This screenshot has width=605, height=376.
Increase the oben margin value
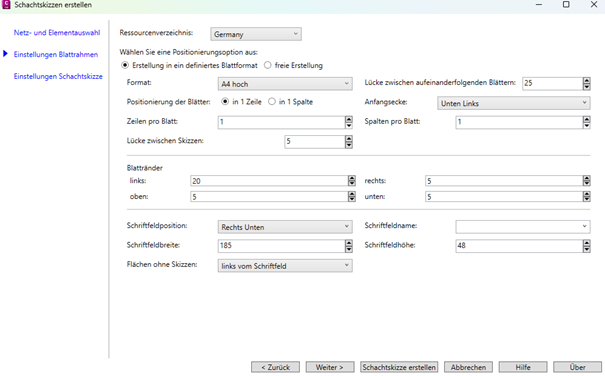[x=352, y=194]
